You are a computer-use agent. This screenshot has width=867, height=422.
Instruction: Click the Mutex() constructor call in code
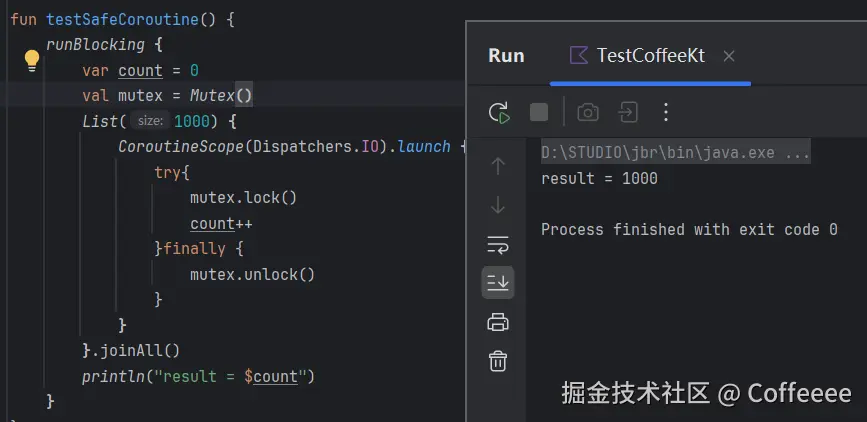[x=221, y=96]
